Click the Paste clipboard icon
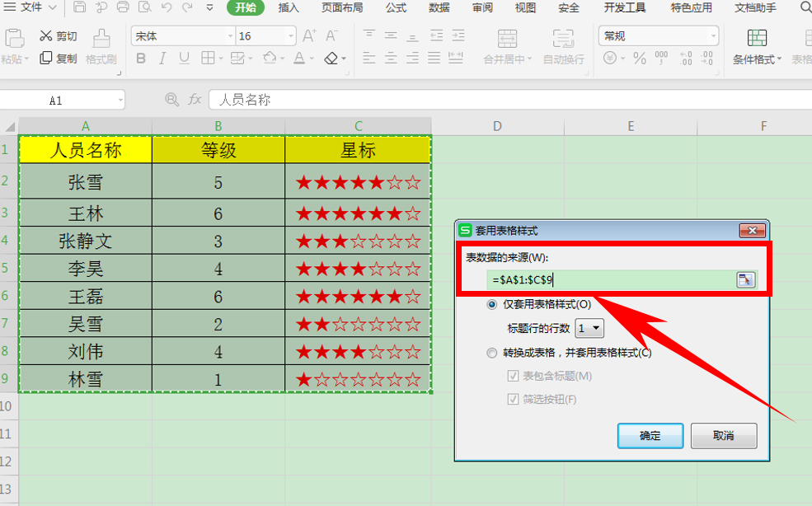 coord(14,40)
